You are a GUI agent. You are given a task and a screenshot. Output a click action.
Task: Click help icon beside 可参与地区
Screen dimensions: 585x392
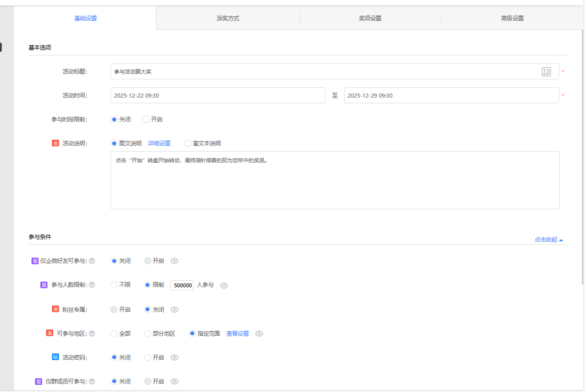[92, 333]
